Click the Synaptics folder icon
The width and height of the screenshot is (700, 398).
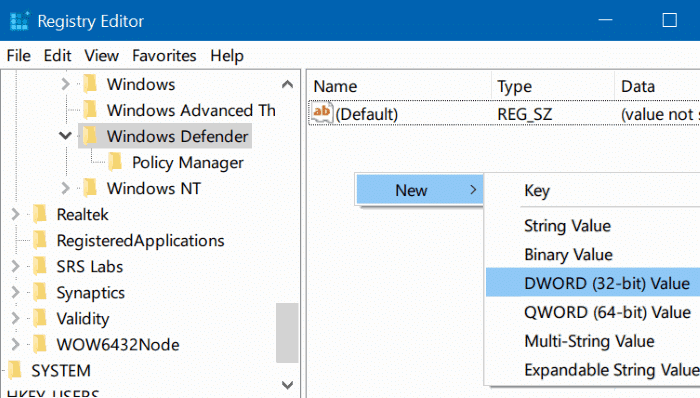[x=40, y=292]
